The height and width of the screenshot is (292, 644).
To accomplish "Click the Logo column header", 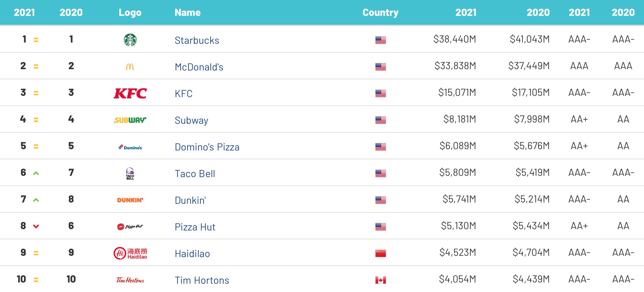I will tap(130, 12).
